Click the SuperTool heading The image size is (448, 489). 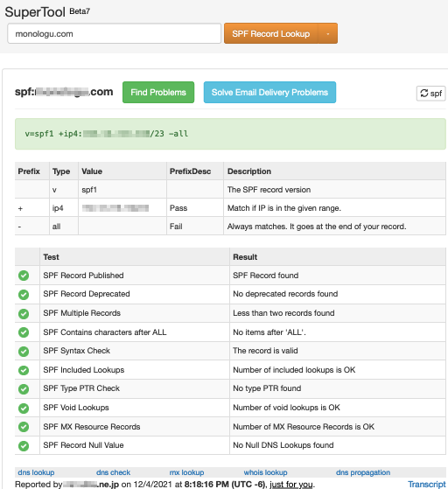pyautogui.click(x=35, y=12)
